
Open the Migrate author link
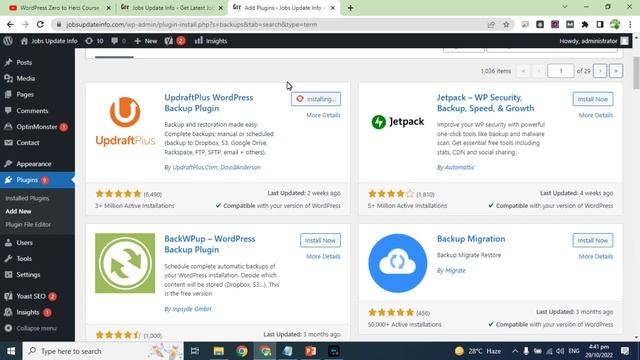point(455,270)
